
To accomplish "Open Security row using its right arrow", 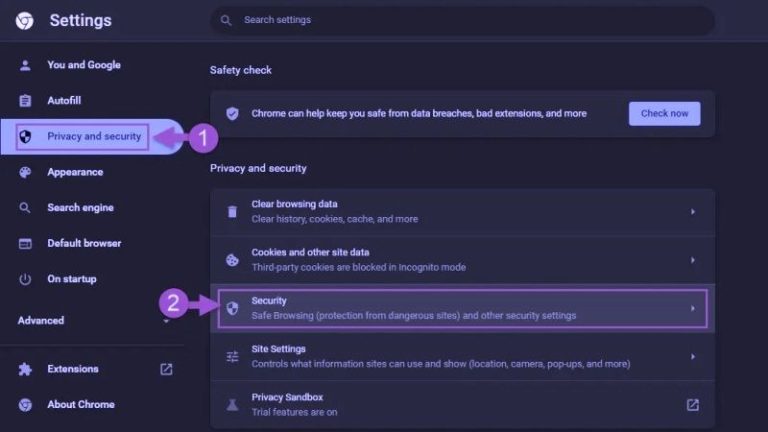I will click(x=692, y=308).
